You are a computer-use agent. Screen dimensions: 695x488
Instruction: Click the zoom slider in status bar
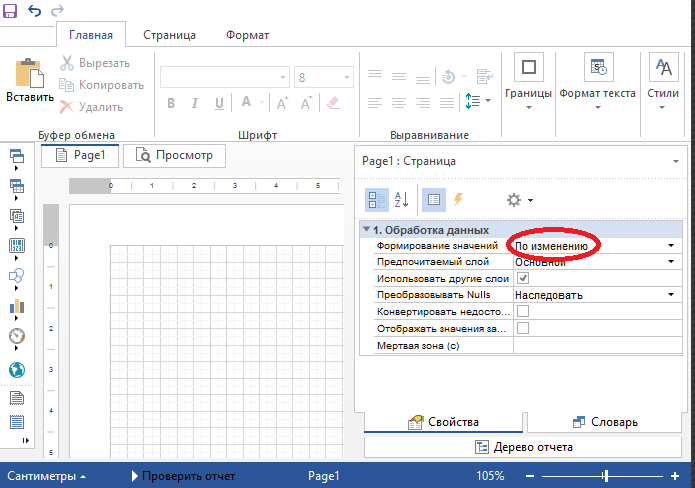tap(604, 476)
